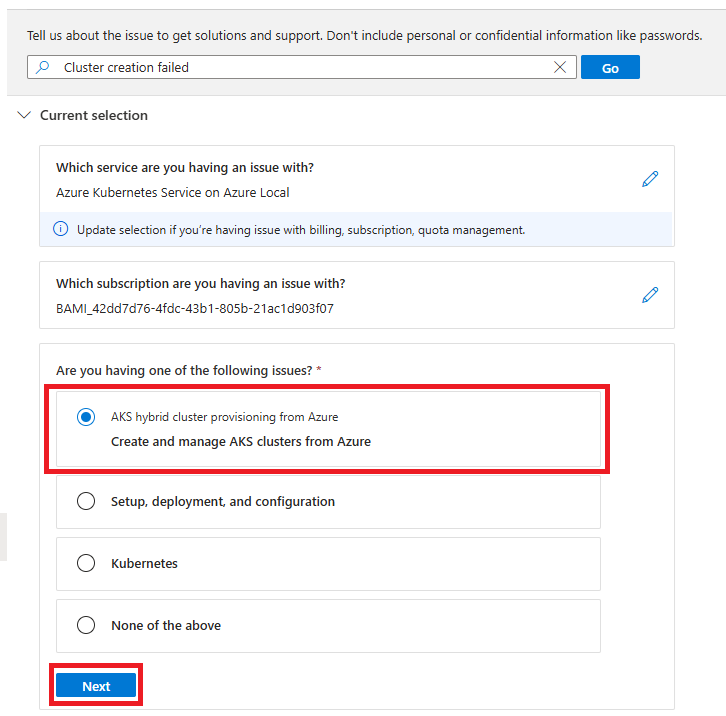
Task: Focus the Cluster creation failed input field
Action: [300, 68]
